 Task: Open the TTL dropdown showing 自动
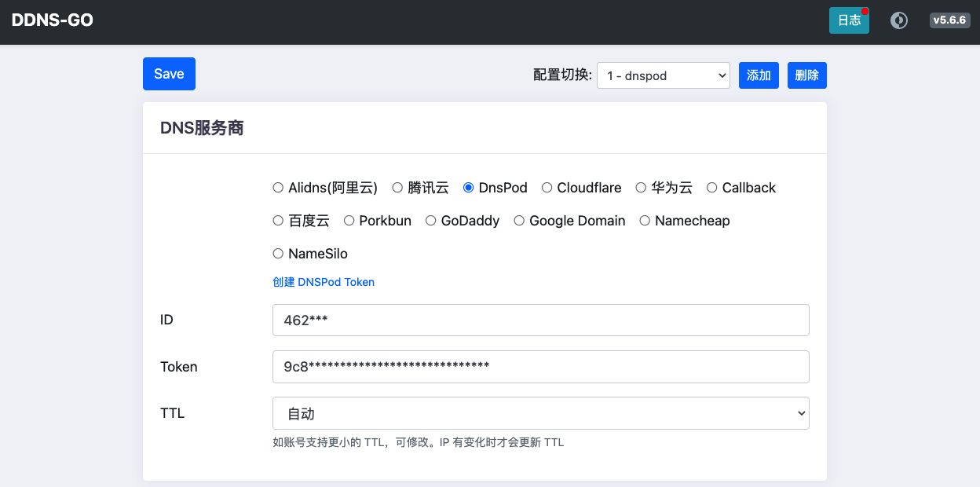(540, 412)
